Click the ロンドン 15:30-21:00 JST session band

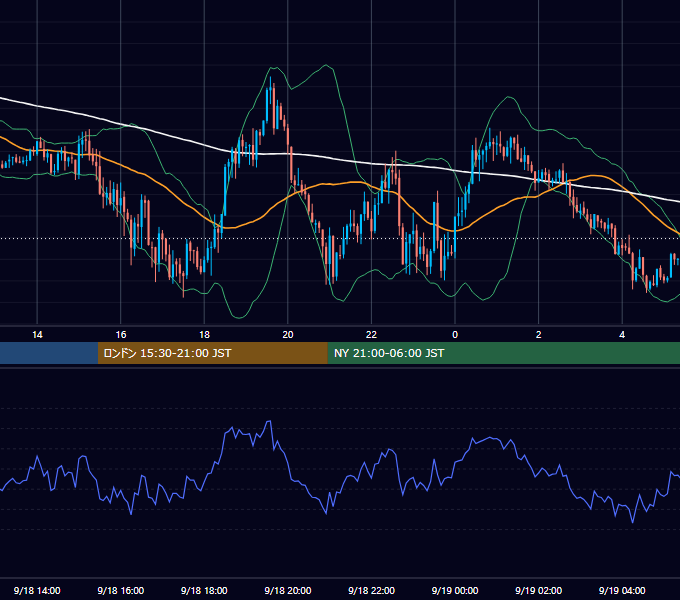[212, 353]
